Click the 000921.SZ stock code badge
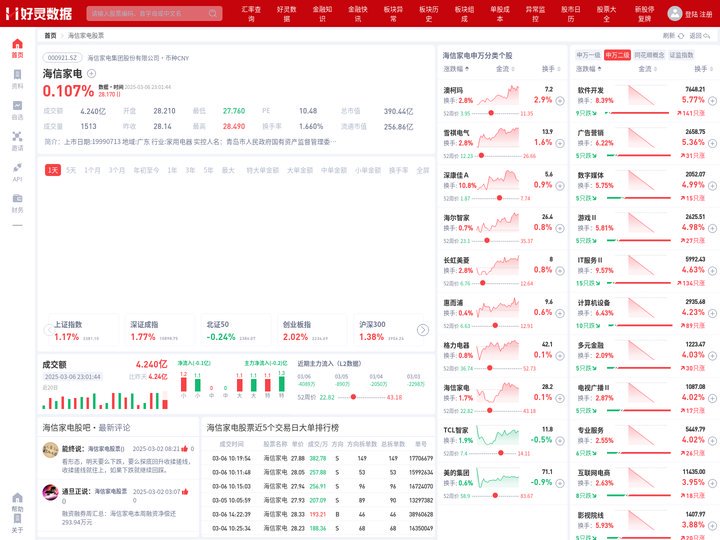The image size is (720, 540). (62, 58)
